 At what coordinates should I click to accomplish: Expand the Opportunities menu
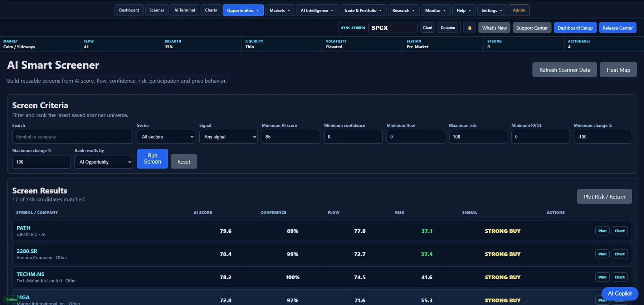(x=243, y=10)
